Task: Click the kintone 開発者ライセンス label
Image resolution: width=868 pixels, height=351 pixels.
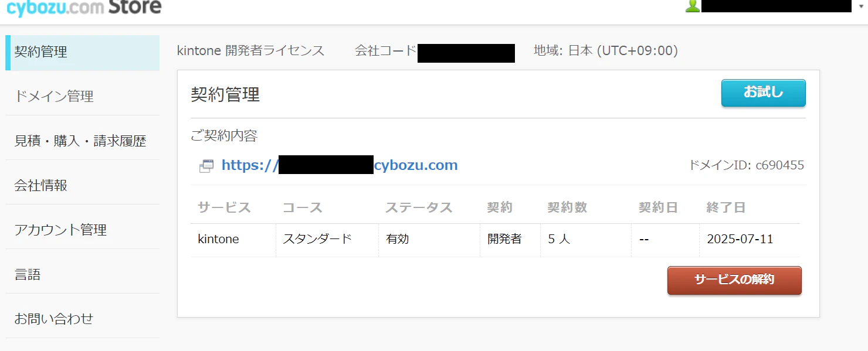Action: (x=250, y=51)
